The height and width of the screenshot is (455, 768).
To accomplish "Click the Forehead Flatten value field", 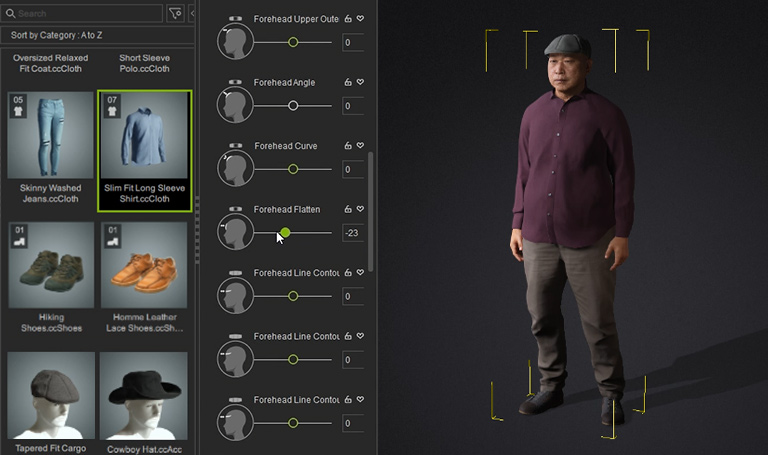I will click(352, 233).
